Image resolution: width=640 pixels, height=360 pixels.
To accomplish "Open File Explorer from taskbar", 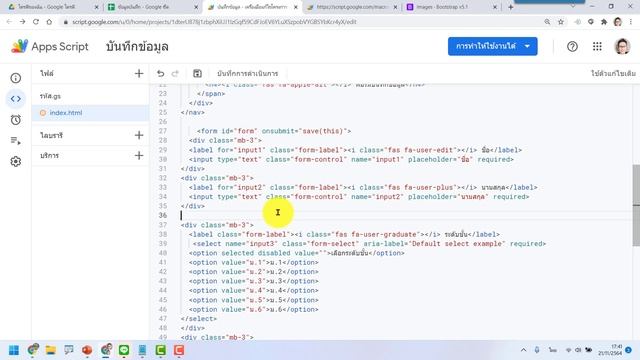I will 51,350.
